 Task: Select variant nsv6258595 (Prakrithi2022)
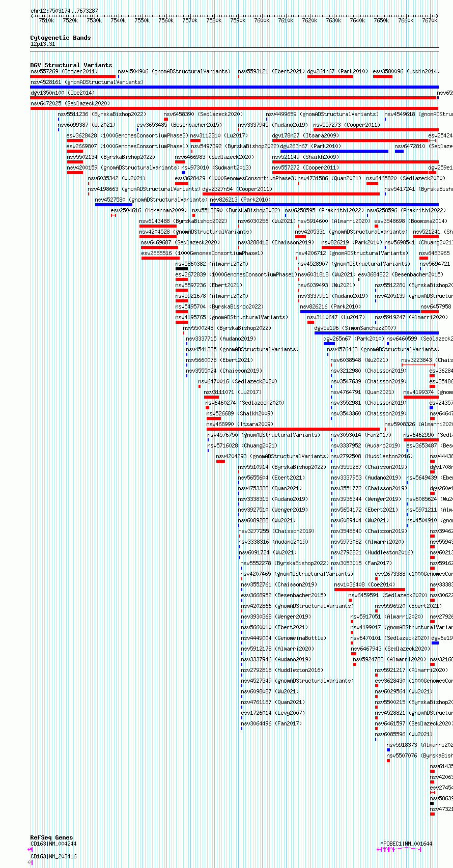324,210
